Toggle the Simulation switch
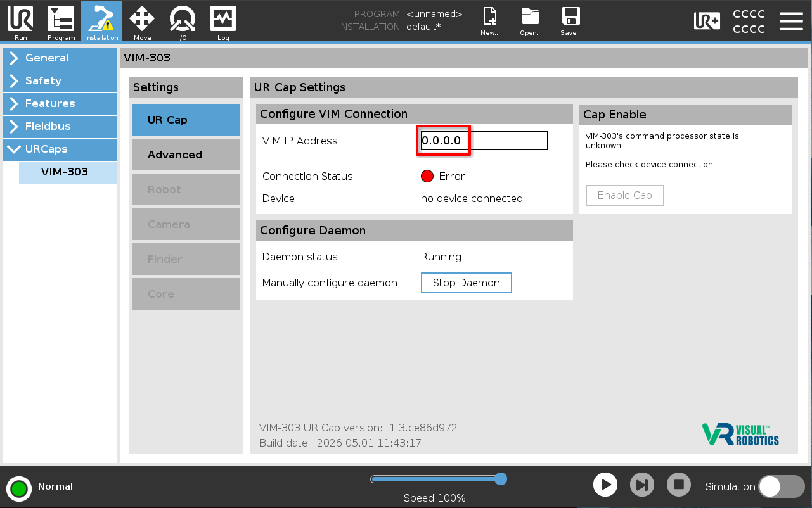 pos(782,486)
